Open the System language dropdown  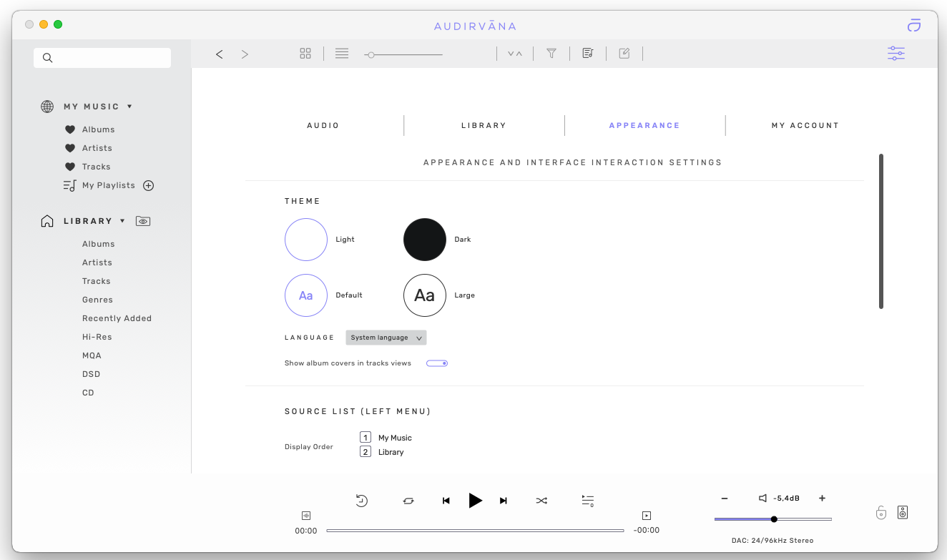(386, 338)
